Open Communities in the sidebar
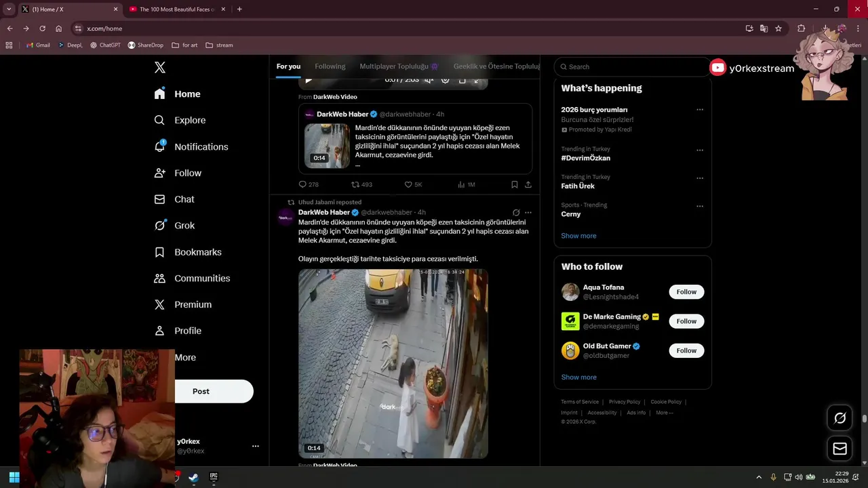 pos(192,279)
